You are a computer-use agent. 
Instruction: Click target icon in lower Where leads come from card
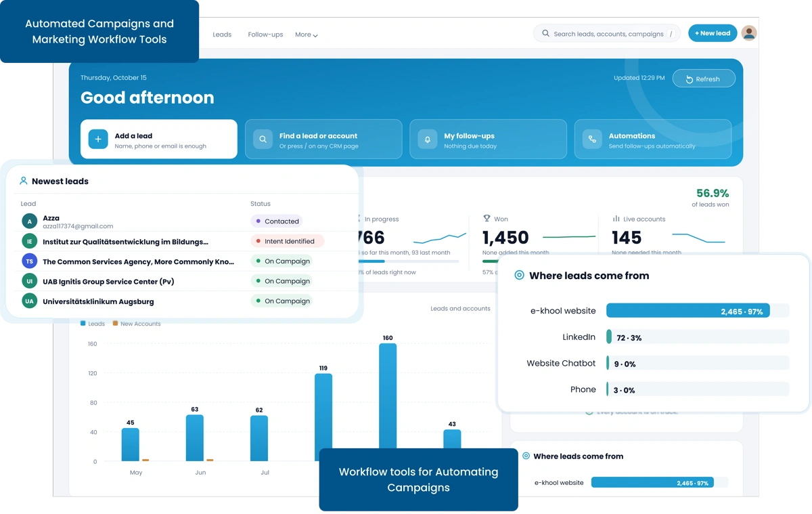pos(526,456)
